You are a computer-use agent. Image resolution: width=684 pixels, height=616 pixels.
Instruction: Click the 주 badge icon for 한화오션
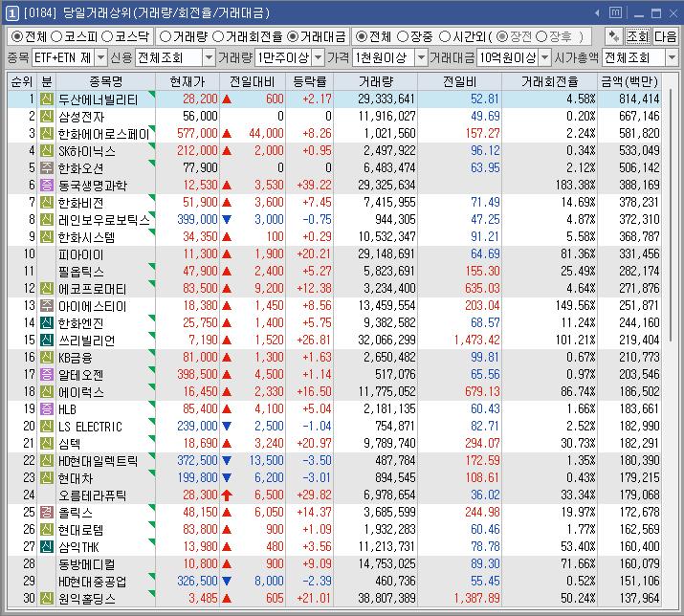coord(47,168)
